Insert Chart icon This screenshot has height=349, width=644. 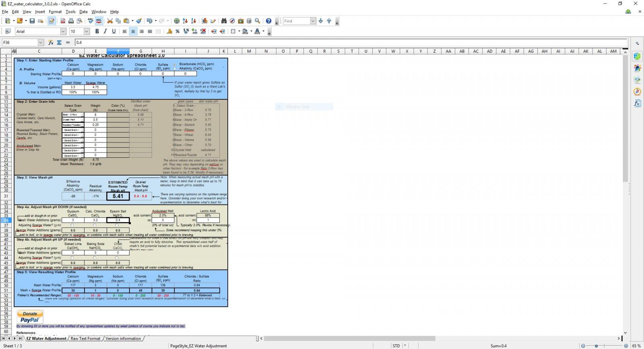tap(204, 21)
